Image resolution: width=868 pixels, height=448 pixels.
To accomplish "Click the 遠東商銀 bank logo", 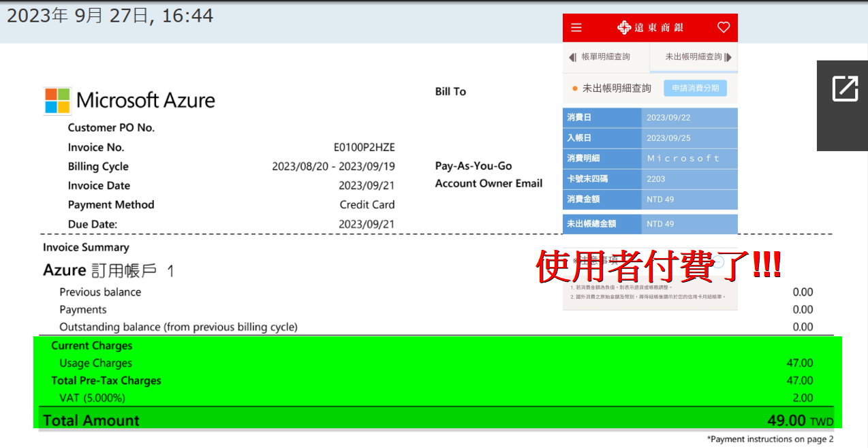I will click(650, 27).
